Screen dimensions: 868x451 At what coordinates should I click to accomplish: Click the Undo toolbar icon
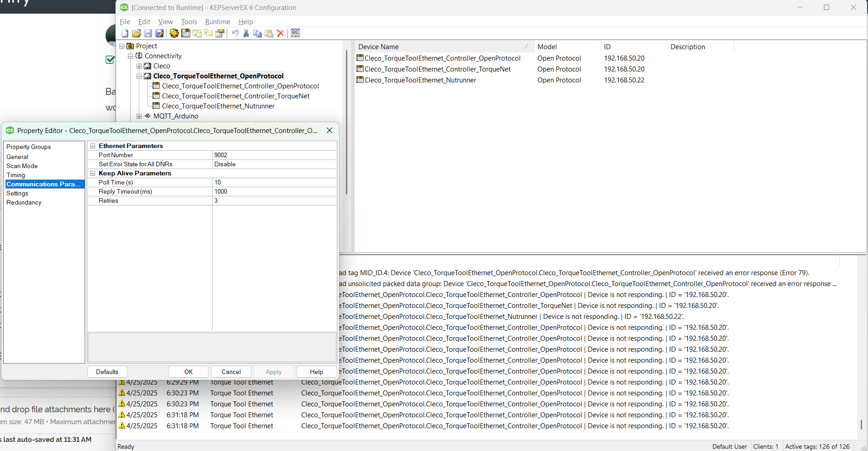[235, 33]
